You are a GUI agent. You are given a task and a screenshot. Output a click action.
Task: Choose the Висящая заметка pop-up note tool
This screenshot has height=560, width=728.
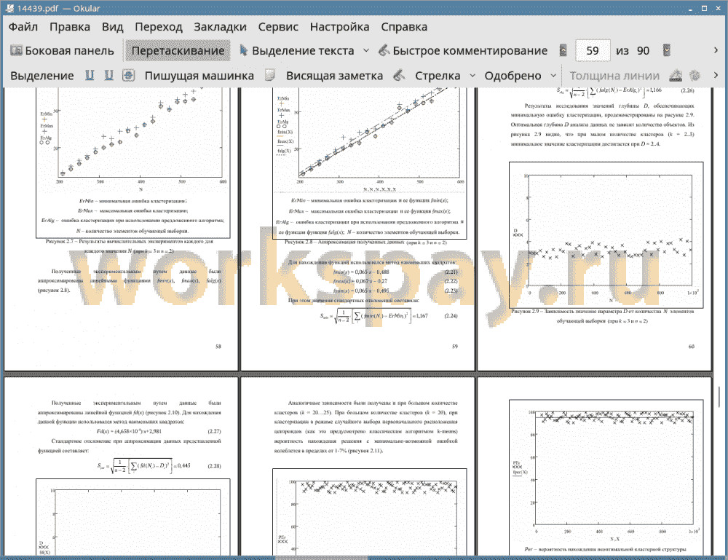coord(334,76)
